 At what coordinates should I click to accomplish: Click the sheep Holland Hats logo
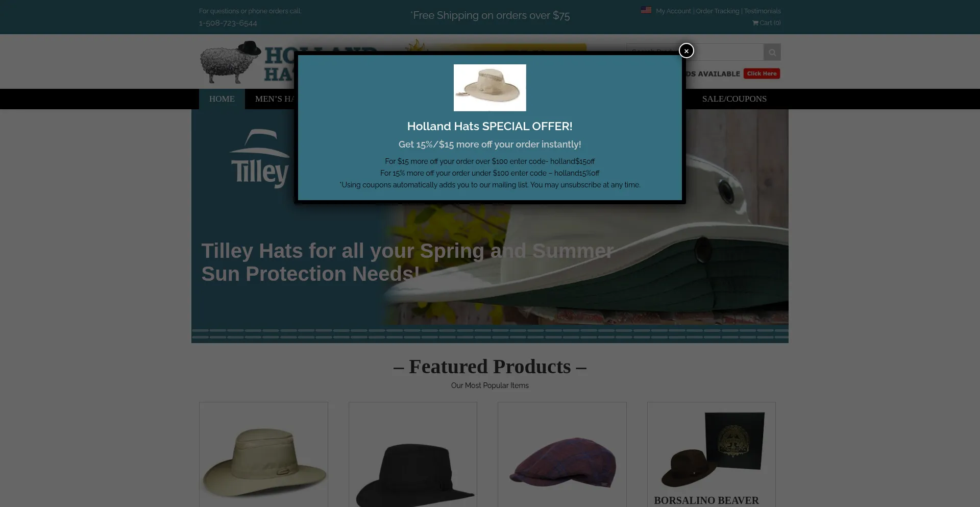click(x=247, y=62)
